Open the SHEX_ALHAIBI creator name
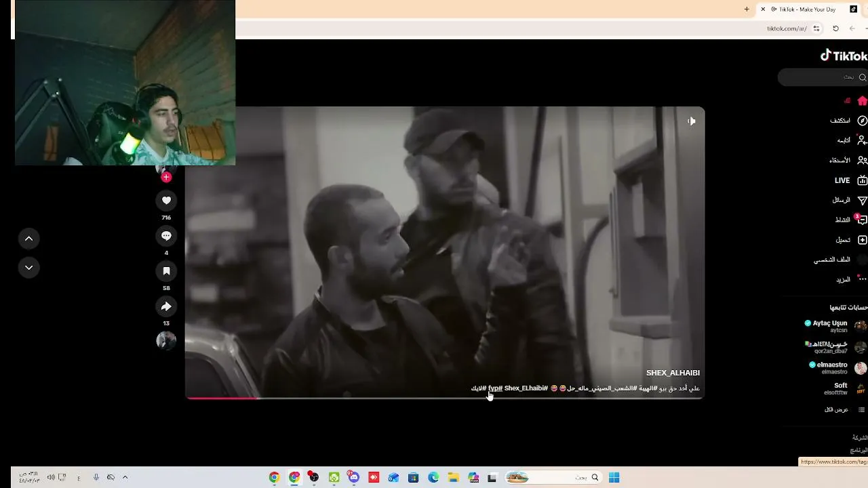868x488 pixels. click(x=673, y=373)
